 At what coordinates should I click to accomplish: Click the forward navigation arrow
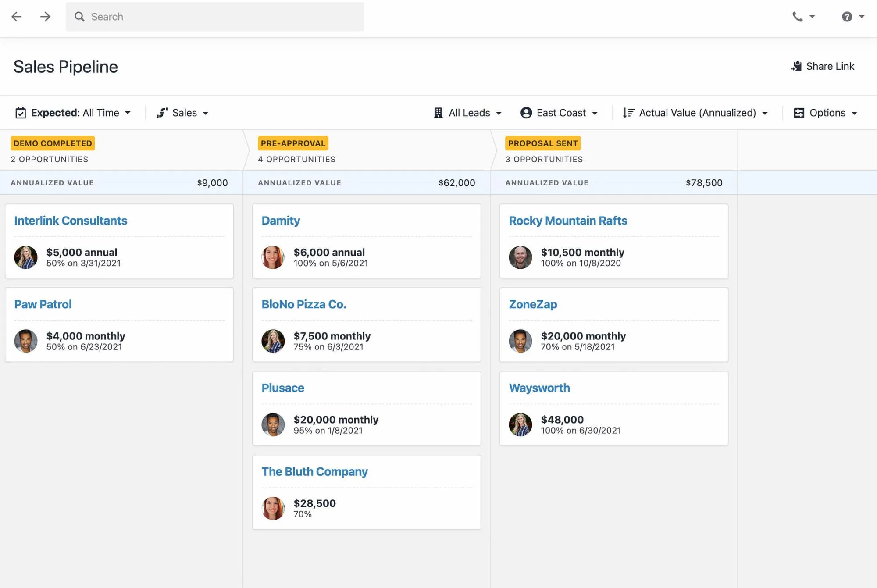coord(45,17)
